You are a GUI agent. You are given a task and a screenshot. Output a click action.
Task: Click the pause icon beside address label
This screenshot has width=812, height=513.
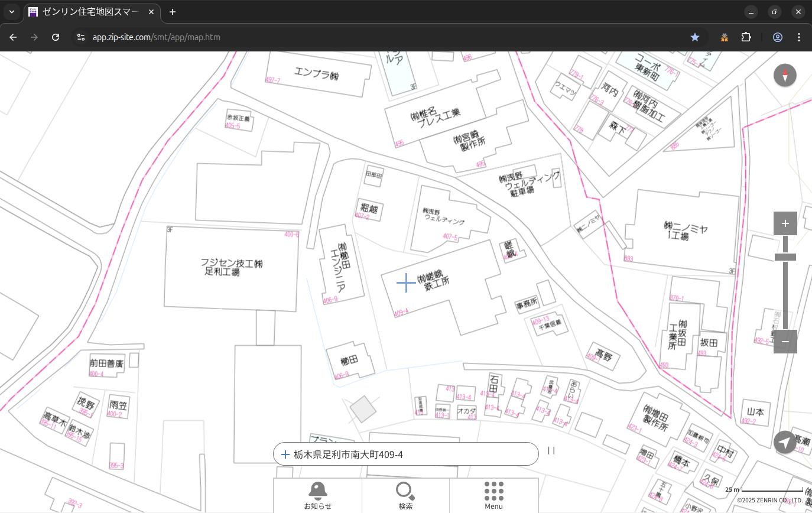pyautogui.click(x=551, y=451)
